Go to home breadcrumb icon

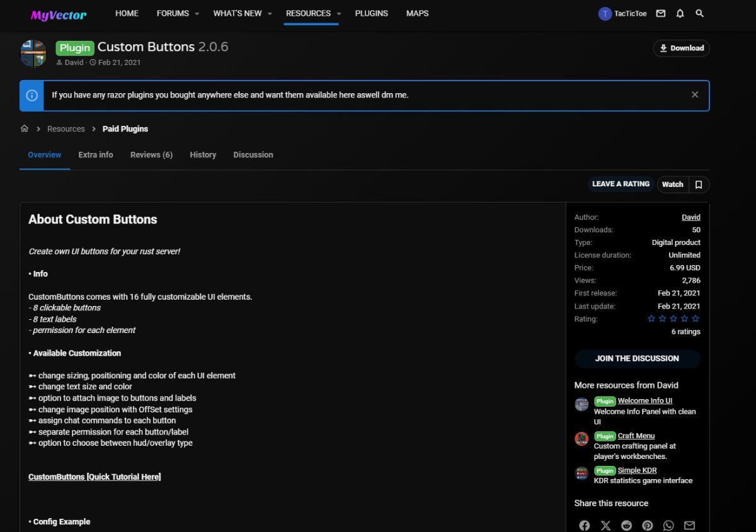(x=25, y=128)
